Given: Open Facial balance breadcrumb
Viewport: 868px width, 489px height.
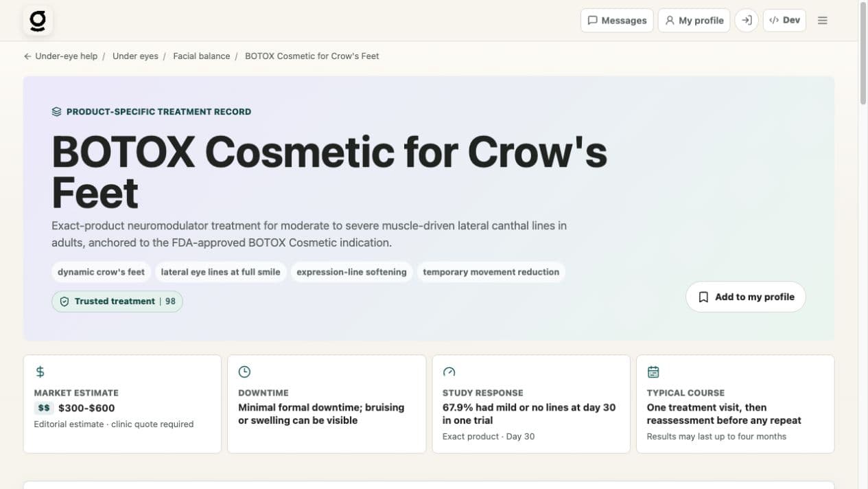Looking at the screenshot, I should click(x=202, y=56).
